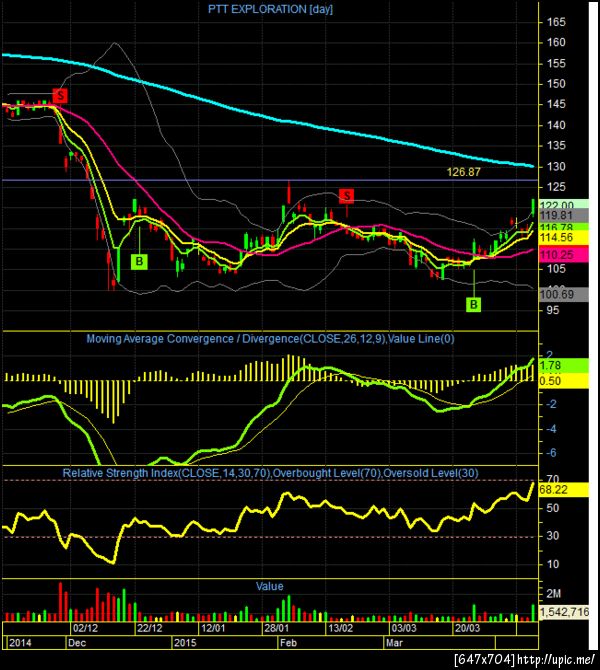Click the 2M volume axis label
600x670 pixels.
pyautogui.click(x=553, y=594)
